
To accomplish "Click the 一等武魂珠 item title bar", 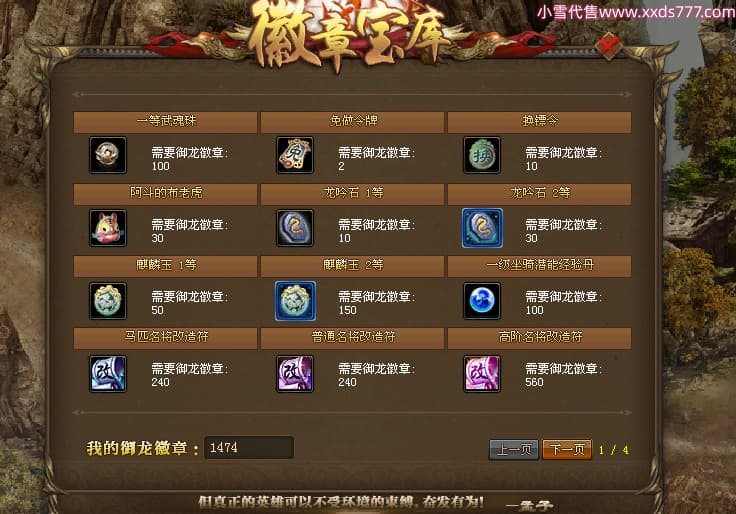I will tap(165, 122).
